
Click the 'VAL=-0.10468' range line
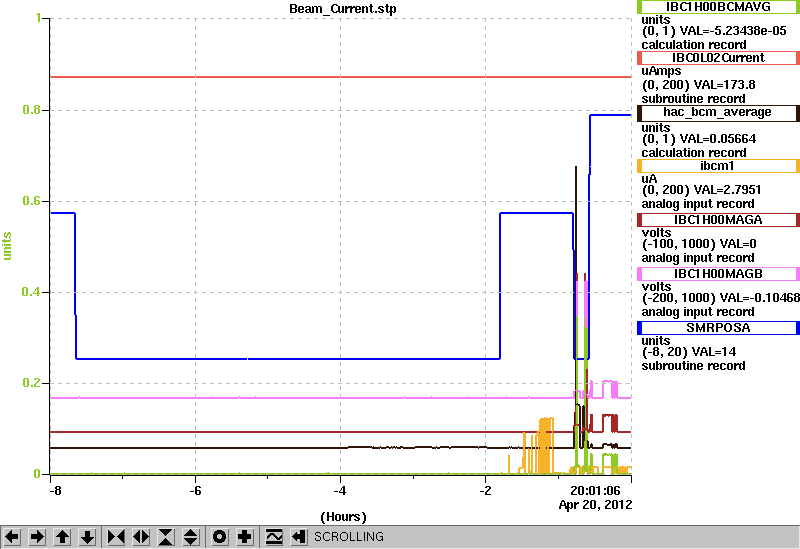[x=720, y=297]
